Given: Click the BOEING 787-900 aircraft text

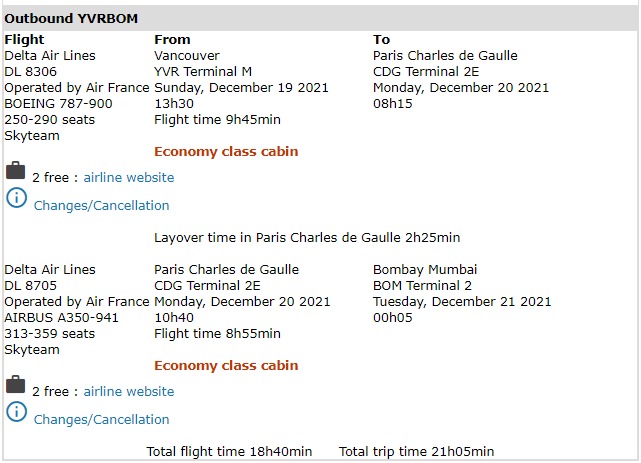Looking at the screenshot, I should [x=58, y=104].
